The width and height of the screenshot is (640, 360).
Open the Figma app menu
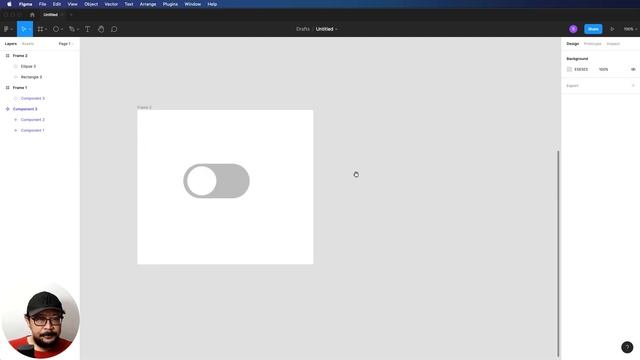(25, 4)
